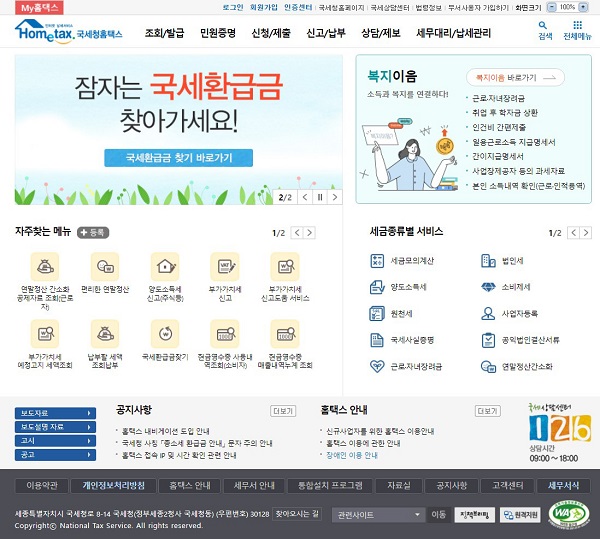Open the 상담/제보 menu
The image size is (600, 539).
click(381, 33)
